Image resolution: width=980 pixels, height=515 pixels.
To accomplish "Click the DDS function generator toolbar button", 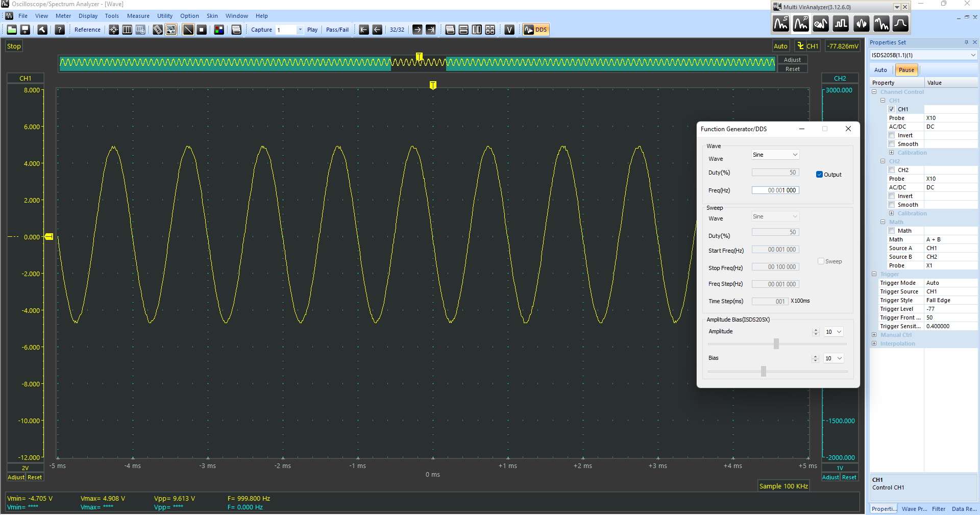I will [x=535, y=30].
